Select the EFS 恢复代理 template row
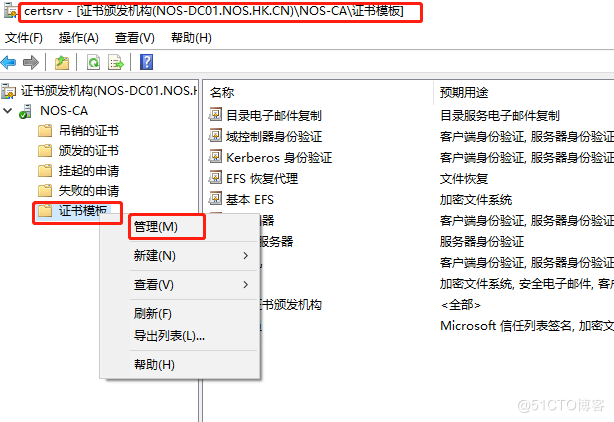The width and height of the screenshot is (614, 422). [x=262, y=179]
